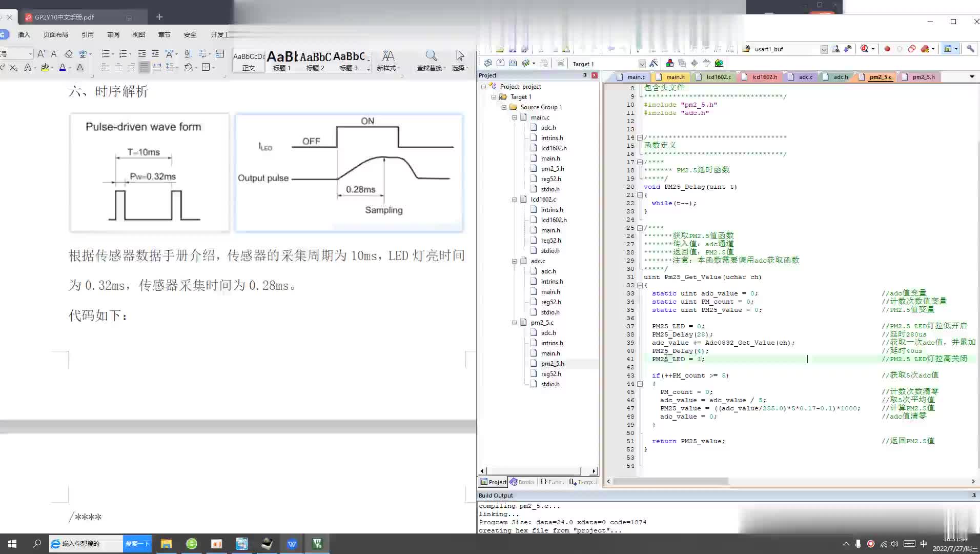Viewport: 980px width, 554px height.
Task: Open 视图 ribbon tab
Action: (139, 35)
